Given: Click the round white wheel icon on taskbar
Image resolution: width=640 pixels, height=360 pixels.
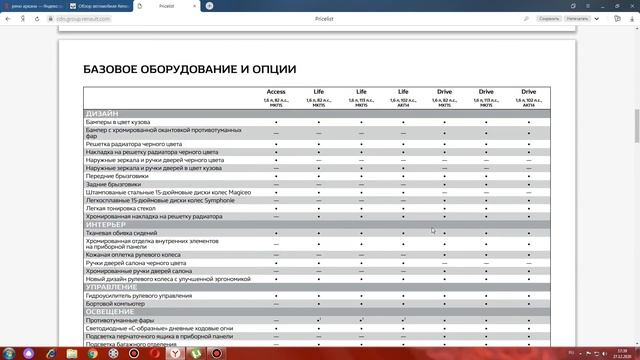Looking at the screenshot, I should (x=113, y=353).
